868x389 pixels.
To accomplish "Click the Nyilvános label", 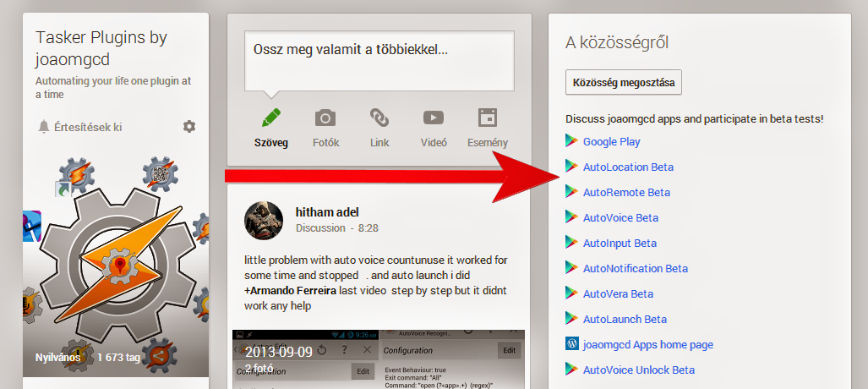I will (58, 358).
